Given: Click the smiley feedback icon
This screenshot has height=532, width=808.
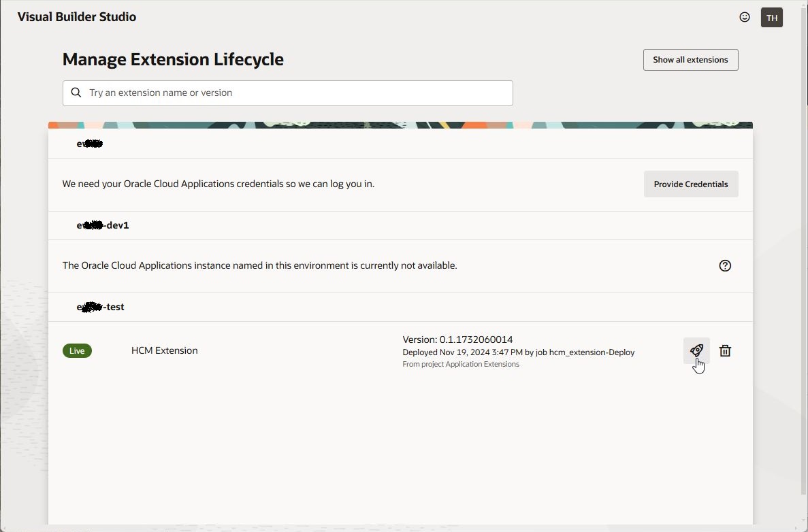Looking at the screenshot, I should coord(745,17).
